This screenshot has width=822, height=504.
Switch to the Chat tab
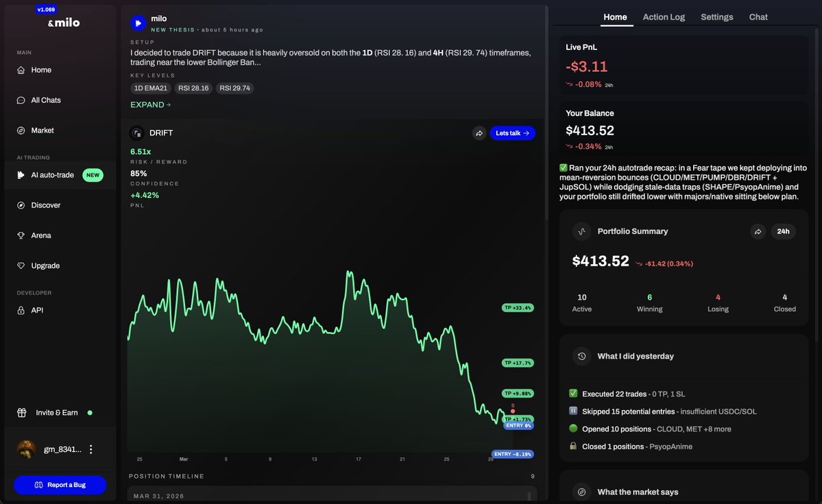click(758, 17)
